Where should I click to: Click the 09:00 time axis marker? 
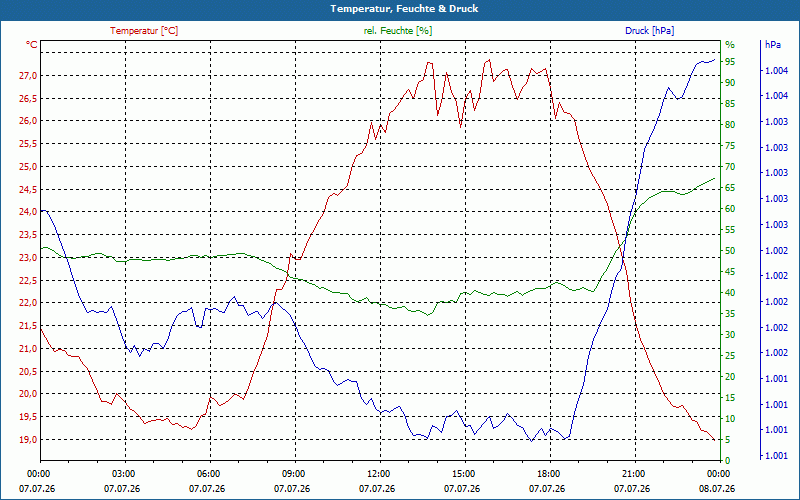293,473
